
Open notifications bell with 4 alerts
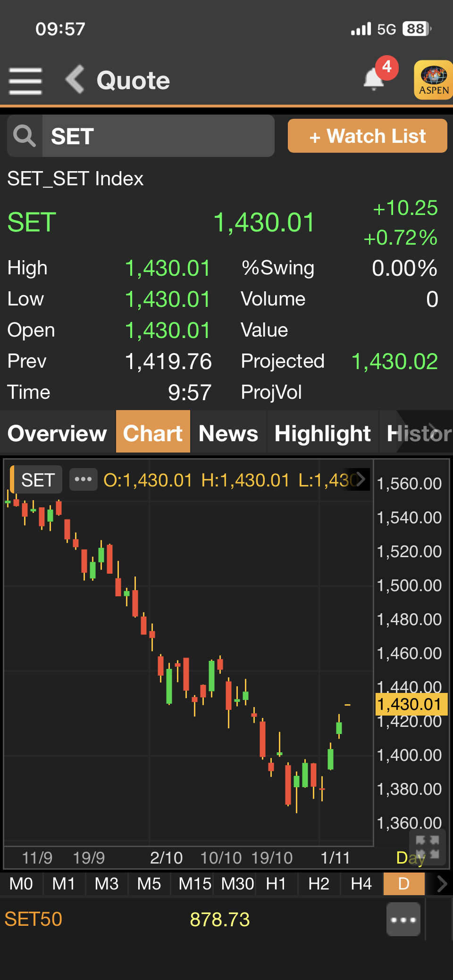click(x=375, y=78)
